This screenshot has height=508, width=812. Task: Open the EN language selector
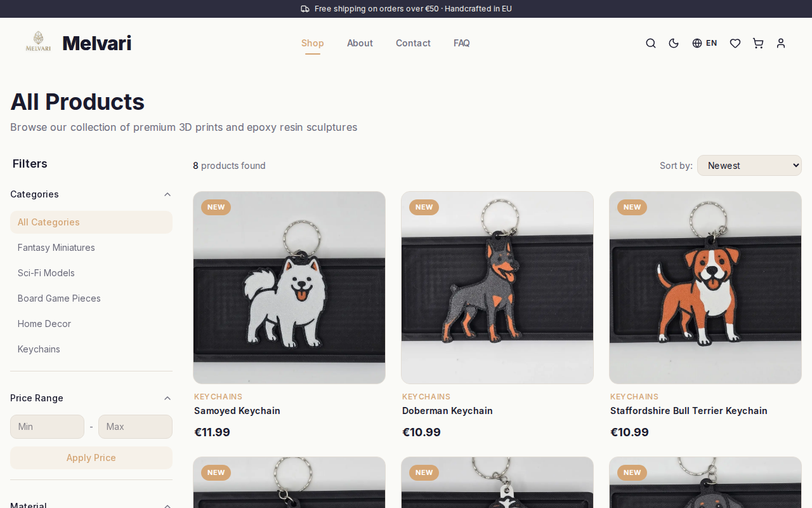click(x=705, y=43)
